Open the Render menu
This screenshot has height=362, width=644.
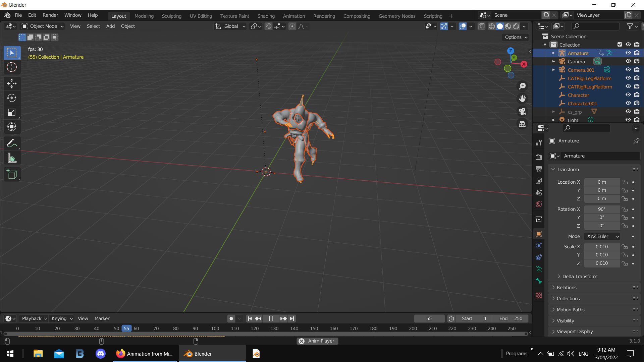pos(50,15)
